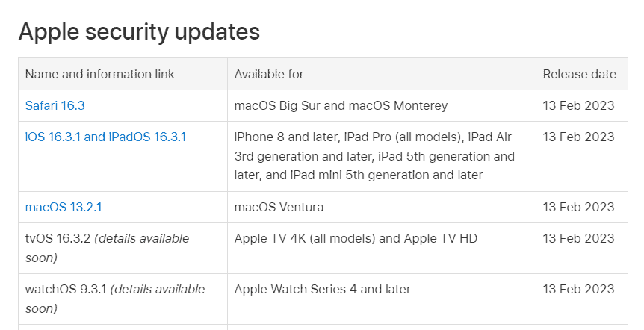Viewport: 644px width, 330px height.
Task: Click the tvOS 16.3.2 entry name
Action: coord(57,239)
